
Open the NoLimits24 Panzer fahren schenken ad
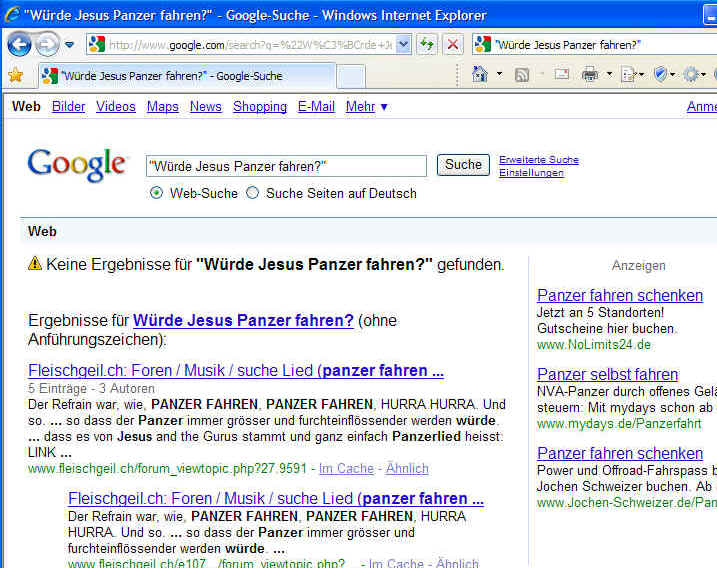[620, 295]
